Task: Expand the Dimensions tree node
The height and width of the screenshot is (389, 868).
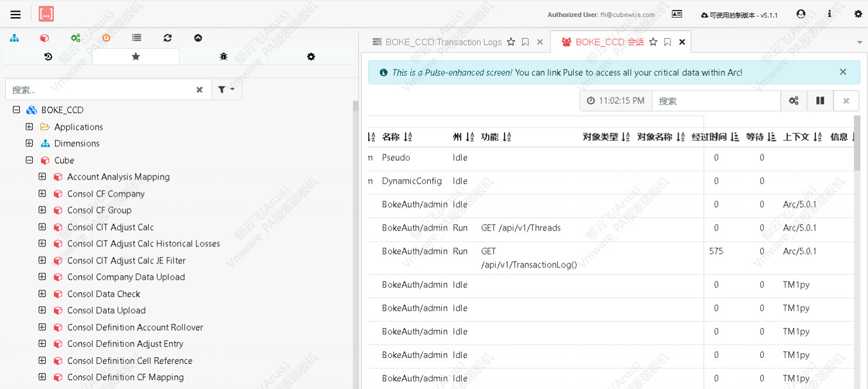Action: point(29,143)
